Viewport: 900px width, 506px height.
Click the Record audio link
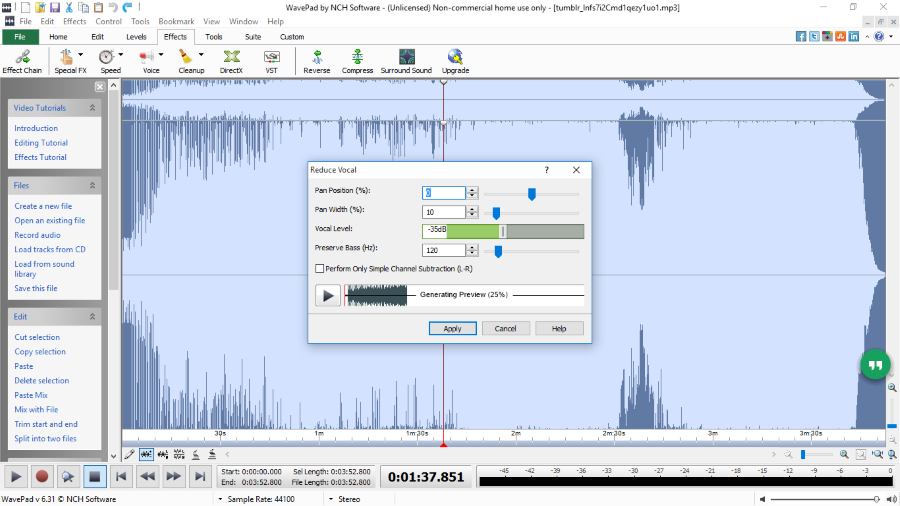tap(37, 235)
